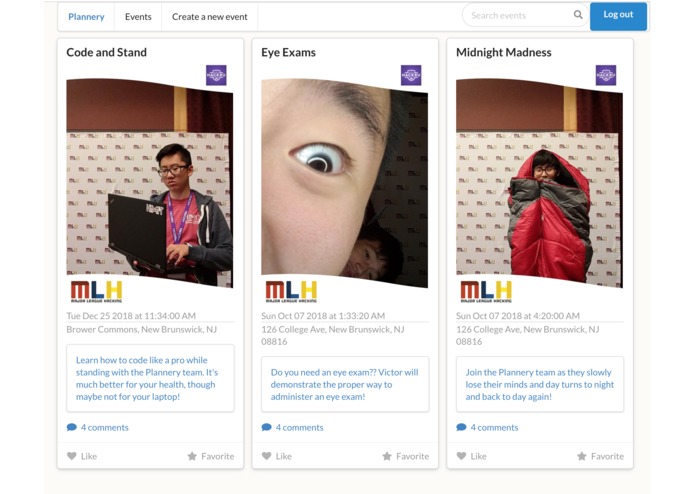
Task: Log out of Plannery
Action: [x=618, y=16]
